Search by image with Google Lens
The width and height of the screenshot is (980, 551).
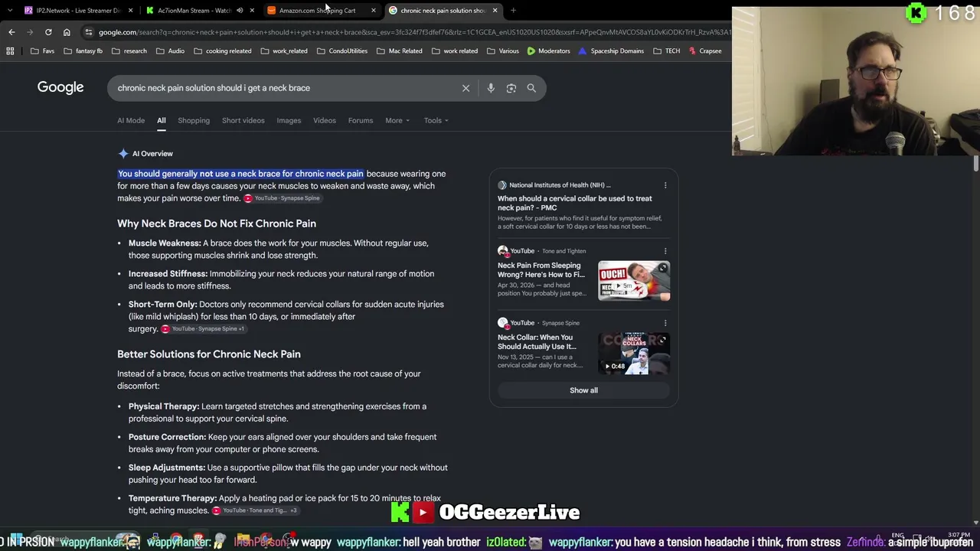[511, 88]
